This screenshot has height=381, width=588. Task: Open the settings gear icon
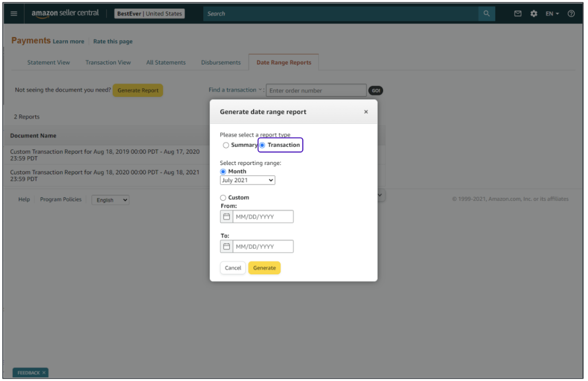tap(534, 14)
